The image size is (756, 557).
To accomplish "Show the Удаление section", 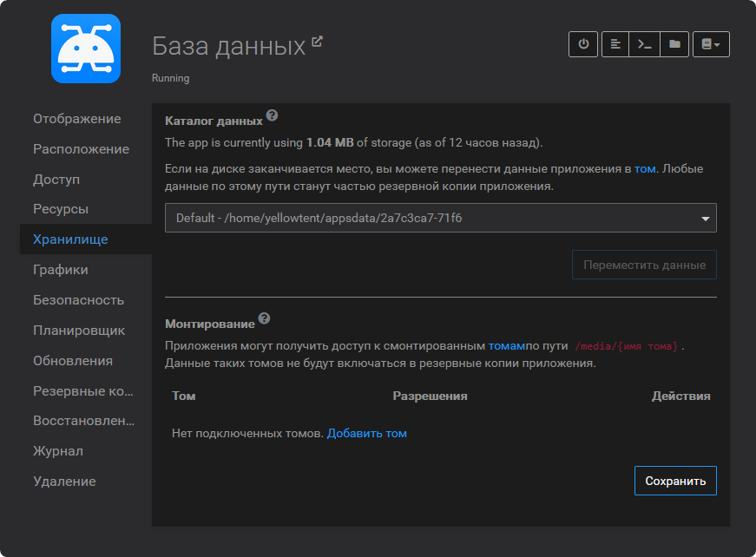I will pos(64,482).
